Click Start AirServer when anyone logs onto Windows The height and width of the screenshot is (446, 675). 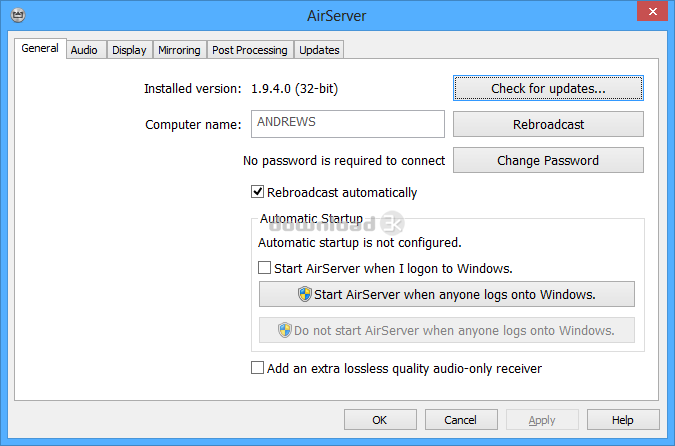click(x=447, y=294)
